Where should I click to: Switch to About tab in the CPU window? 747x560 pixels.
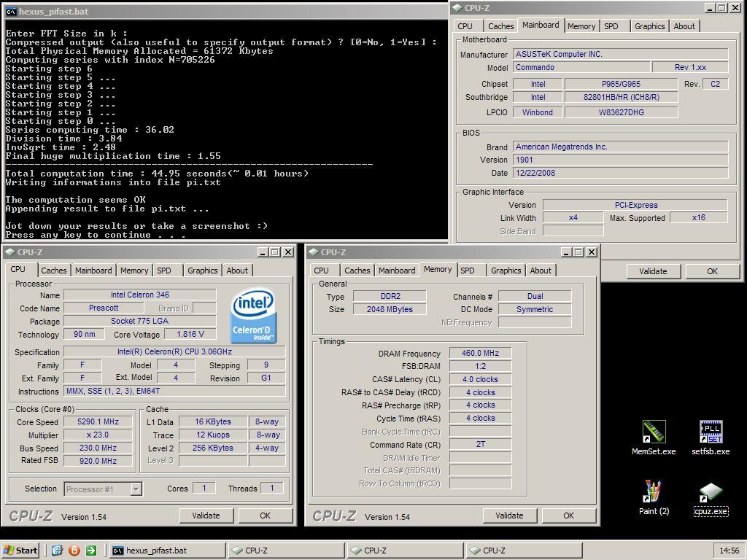(237, 271)
